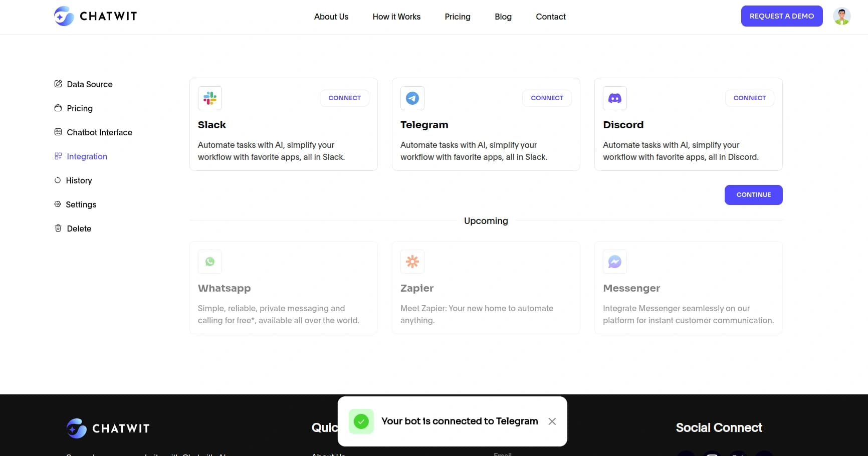Click the Discord card title
868x456 pixels.
[623, 125]
